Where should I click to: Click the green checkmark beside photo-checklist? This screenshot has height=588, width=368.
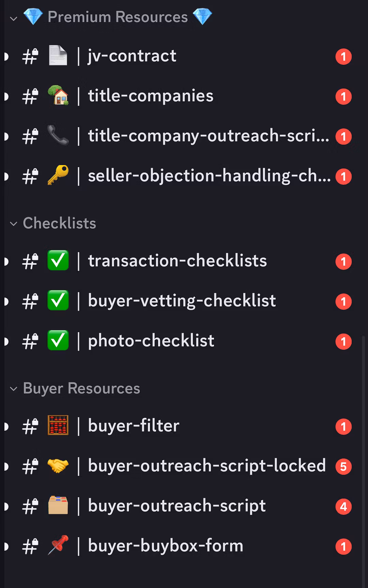pyautogui.click(x=58, y=340)
